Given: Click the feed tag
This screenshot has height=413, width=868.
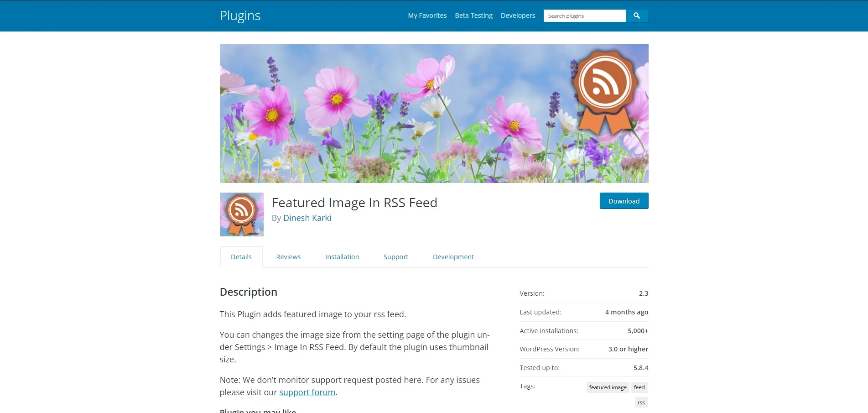Looking at the screenshot, I should click(x=639, y=387).
